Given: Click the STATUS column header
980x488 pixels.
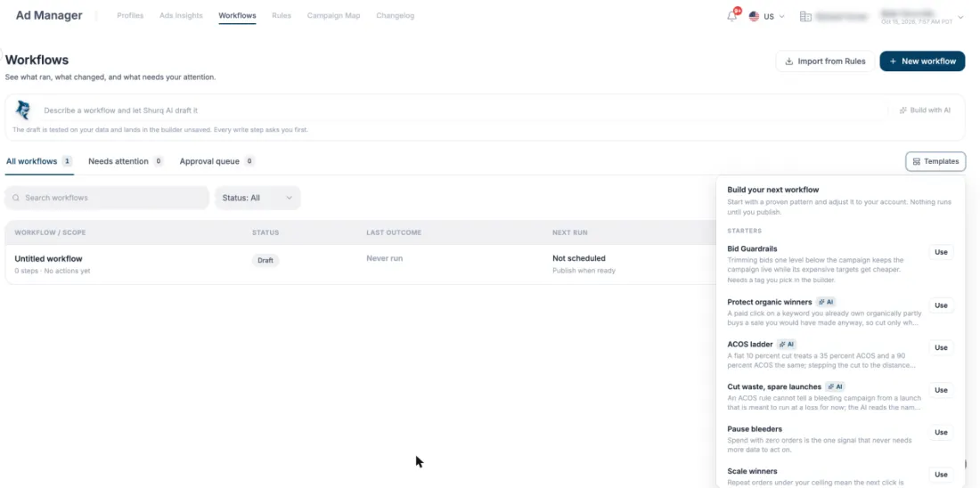Looking at the screenshot, I should [265, 232].
